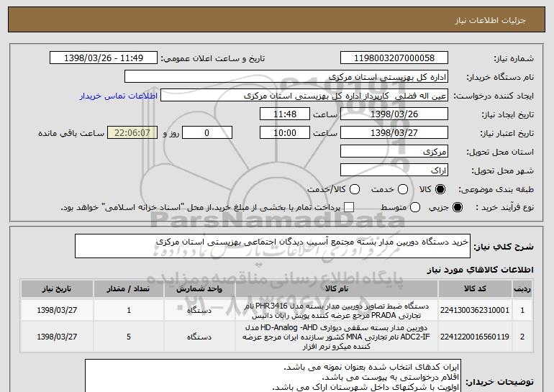Image resolution: width=554 pixels, height=392 pixels.
Task: Click the creation date field 1398/03/26
Action: pos(394,114)
